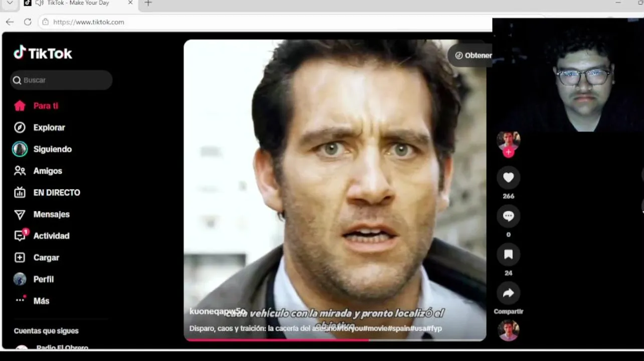The height and width of the screenshot is (361, 644).
Task: Click the TikTok logo
Action: (43, 53)
